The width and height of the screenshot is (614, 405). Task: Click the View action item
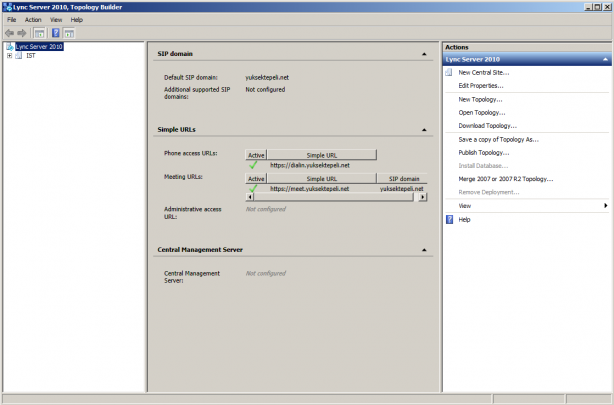click(465, 206)
